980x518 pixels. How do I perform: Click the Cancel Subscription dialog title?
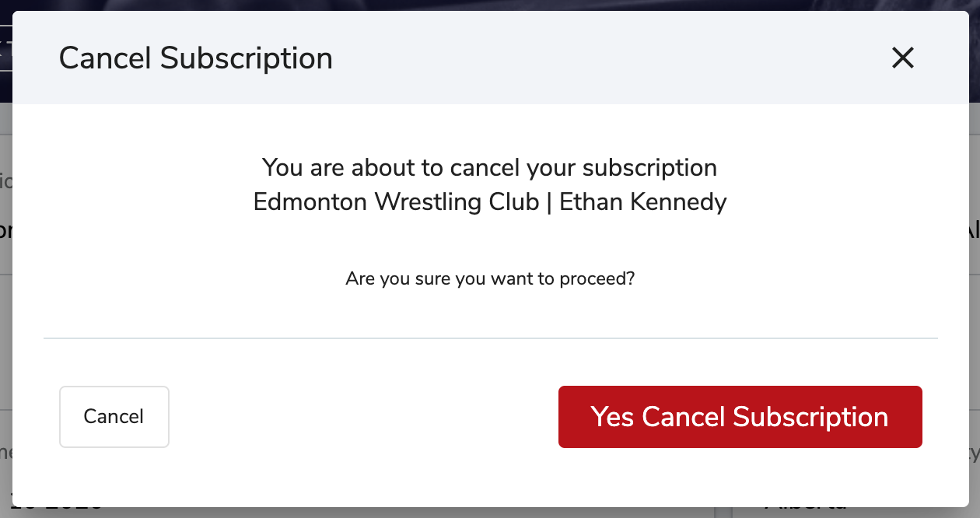(x=195, y=58)
